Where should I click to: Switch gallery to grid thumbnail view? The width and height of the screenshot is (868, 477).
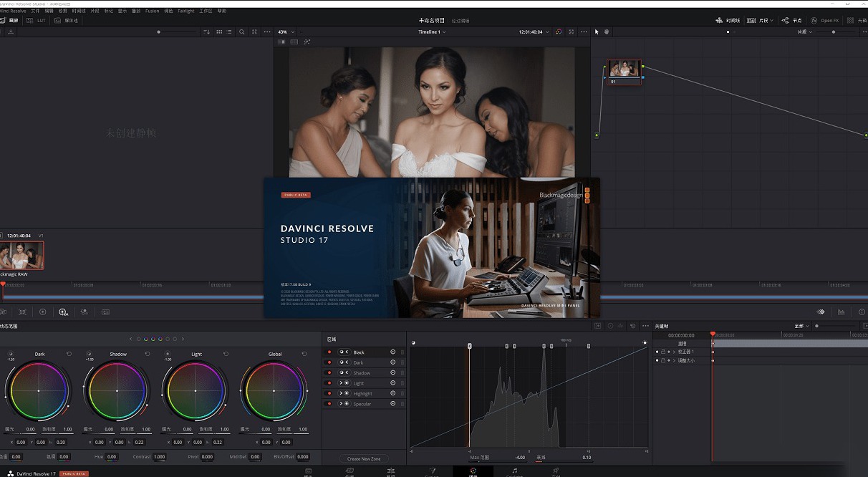219,32
